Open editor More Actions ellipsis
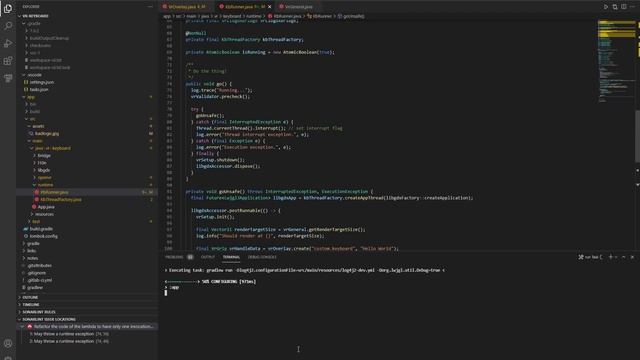Image resolution: width=640 pixels, height=360 pixels. coord(633,7)
